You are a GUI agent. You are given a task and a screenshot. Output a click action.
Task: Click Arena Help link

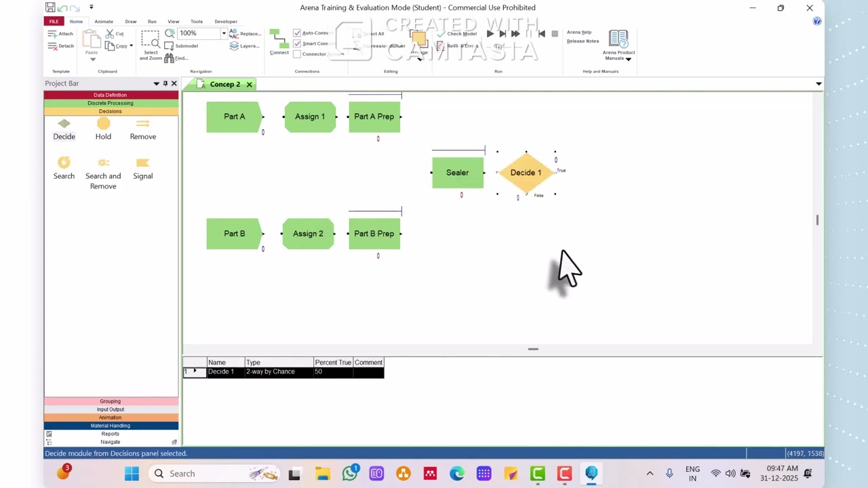(579, 32)
